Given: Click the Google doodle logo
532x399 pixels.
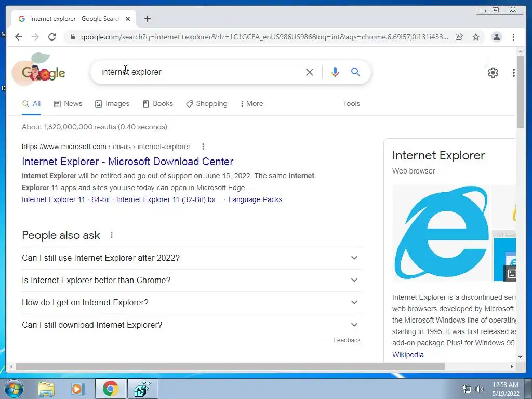Looking at the screenshot, I should tap(38, 70).
